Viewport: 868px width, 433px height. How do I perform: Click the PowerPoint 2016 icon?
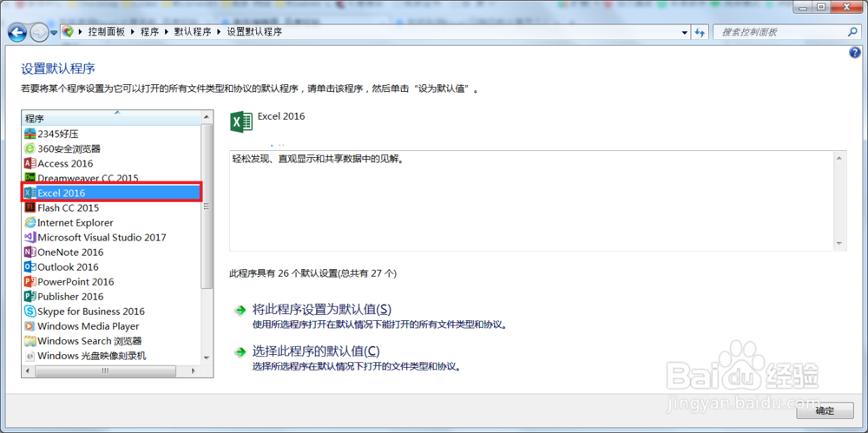(x=30, y=282)
